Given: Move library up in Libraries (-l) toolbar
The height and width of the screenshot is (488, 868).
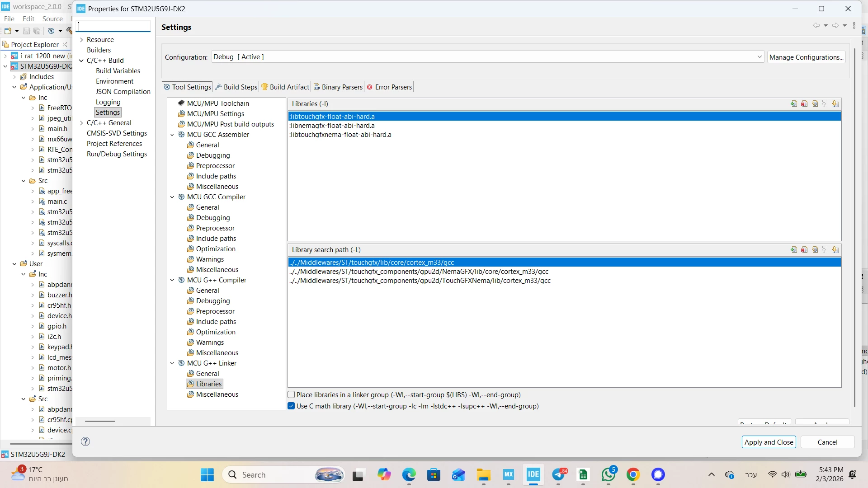Looking at the screenshot, I should [825, 104].
